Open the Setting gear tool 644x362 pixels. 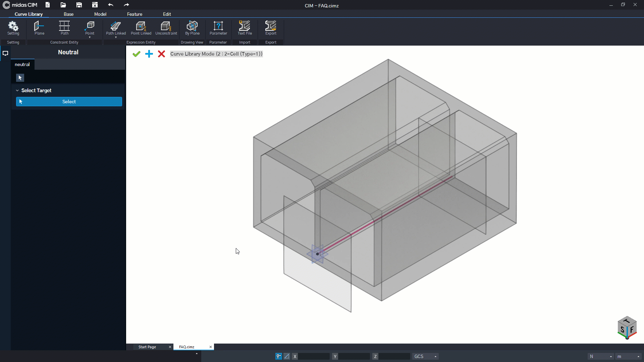point(13,28)
